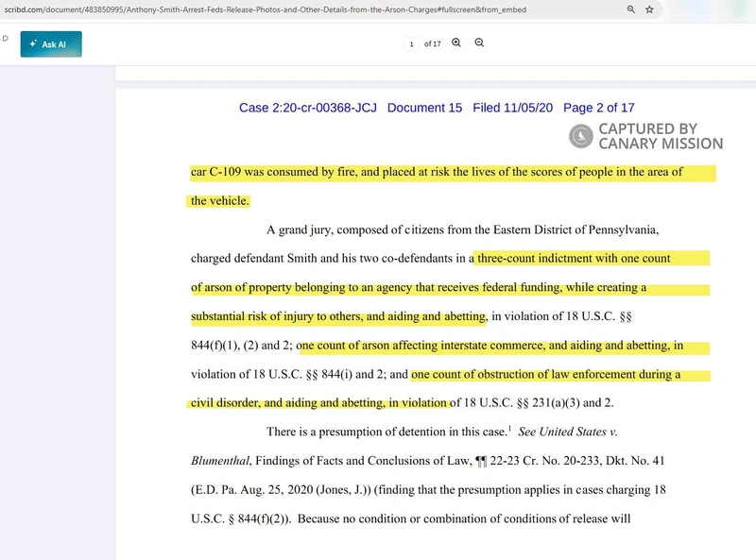Click 'Document 15' in the header
The image size is (756, 560).
[424, 108]
